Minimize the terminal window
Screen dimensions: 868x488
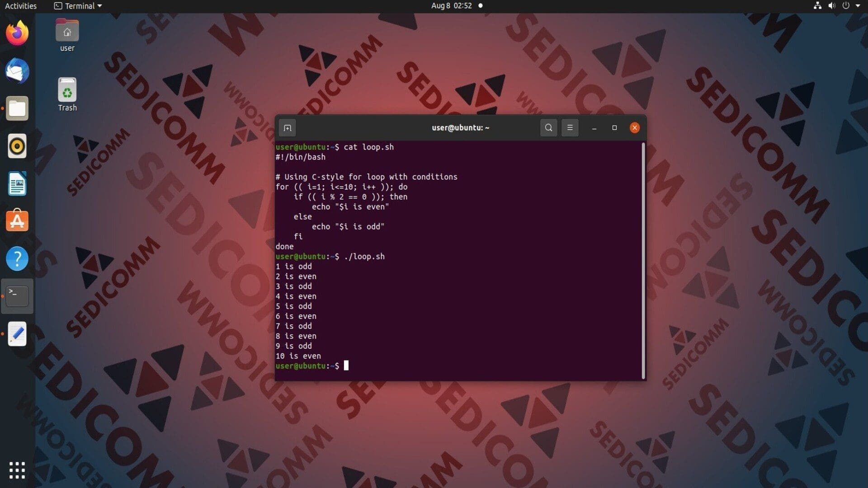pyautogui.click(x=594, y=128)
